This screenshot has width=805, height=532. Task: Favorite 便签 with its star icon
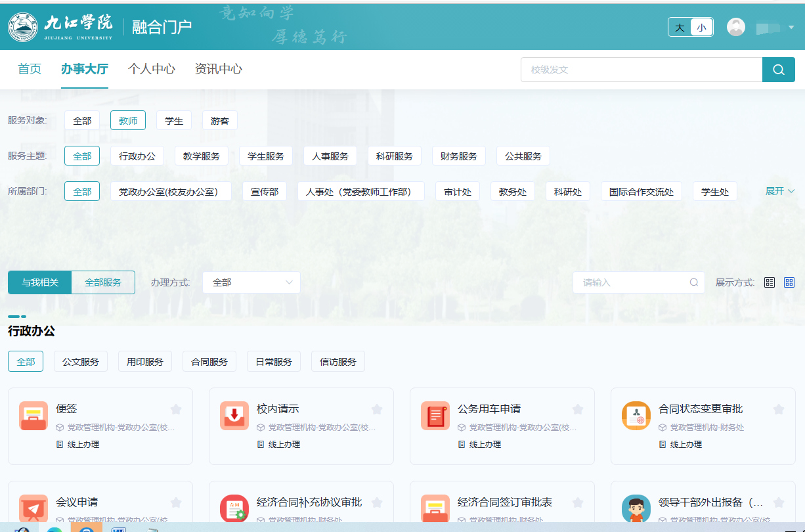(x=176, y=409)
